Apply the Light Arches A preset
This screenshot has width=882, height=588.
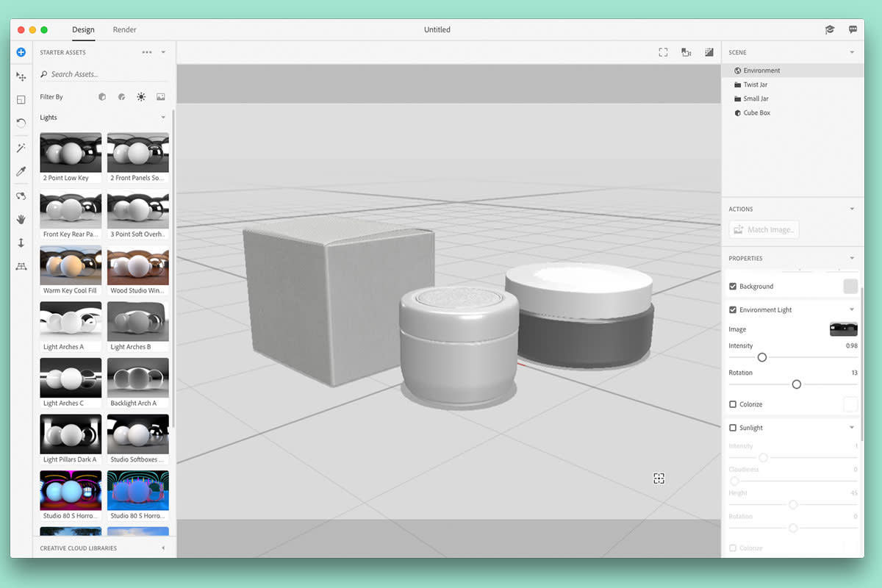click(x=71, y=327)
